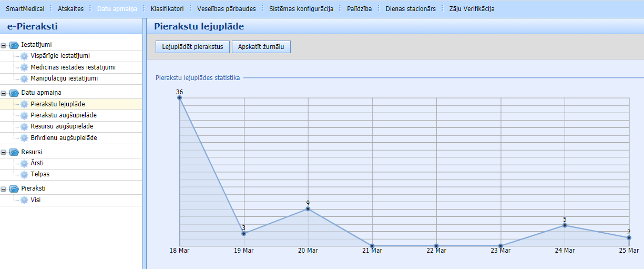Click gear icon beside Telpas
The width and height of the screenshot is (644, 269).
(24, 175)
